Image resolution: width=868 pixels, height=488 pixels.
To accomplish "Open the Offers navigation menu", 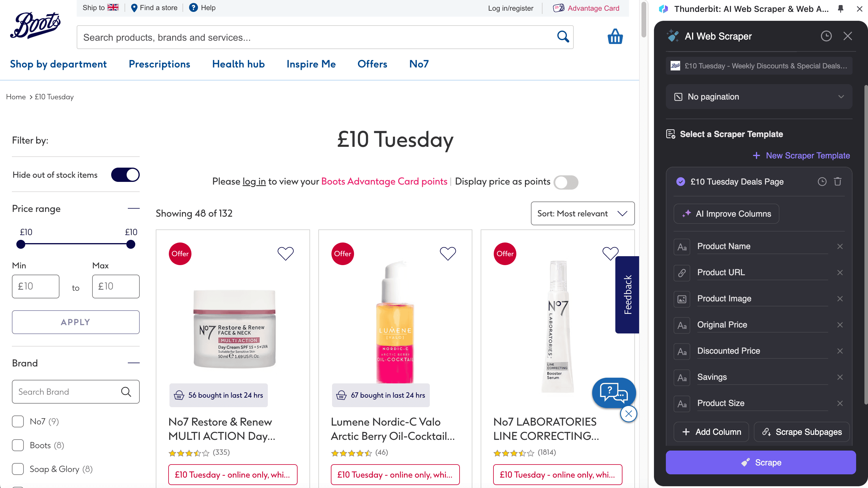I will (x=372, y=64).
